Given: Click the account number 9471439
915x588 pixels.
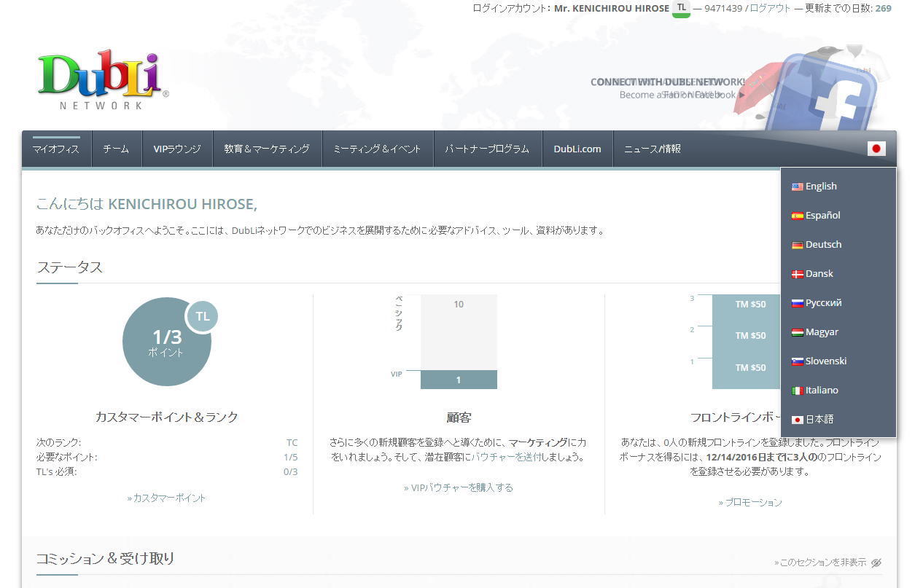Looking at the screenshot, I should [x=723, y=9].
